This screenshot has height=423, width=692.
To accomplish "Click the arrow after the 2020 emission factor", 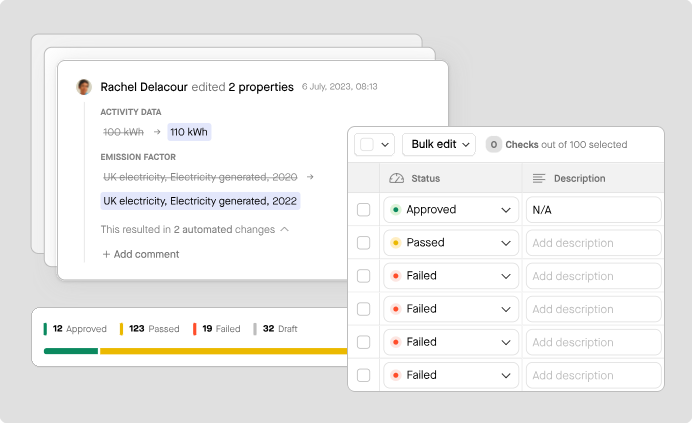I will 310,177.
